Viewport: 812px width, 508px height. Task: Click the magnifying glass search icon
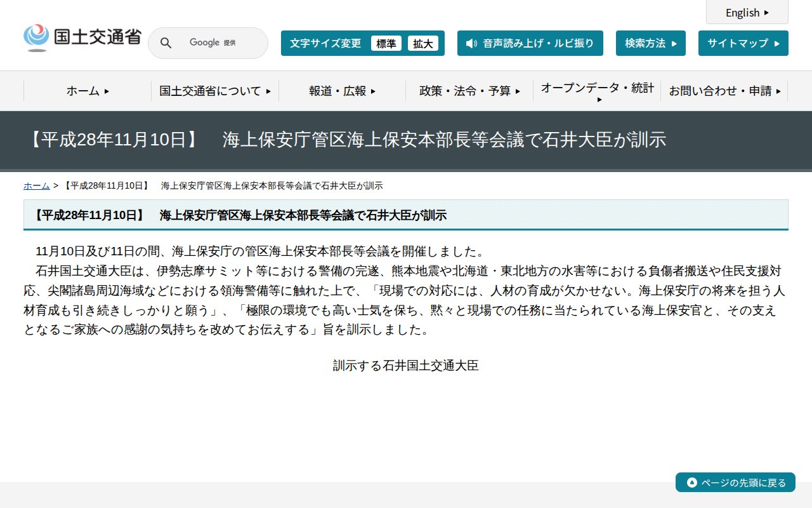[166, 43]
